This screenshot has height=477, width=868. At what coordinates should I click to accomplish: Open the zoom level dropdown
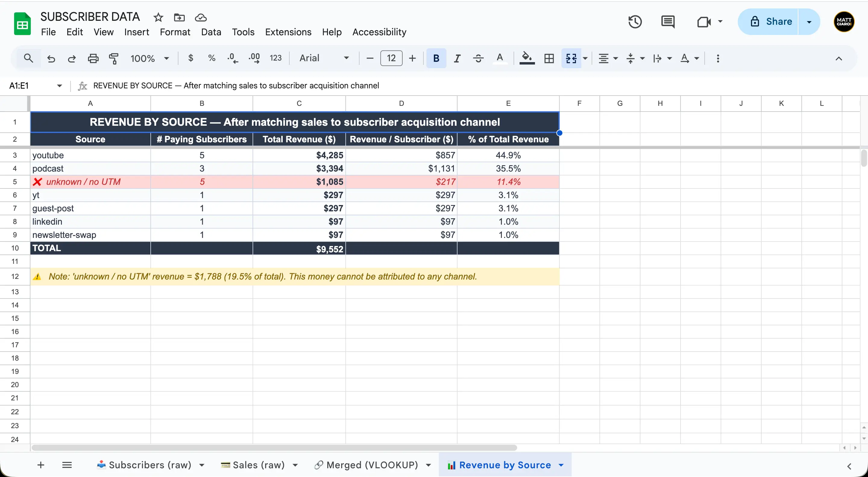point(149,58)
